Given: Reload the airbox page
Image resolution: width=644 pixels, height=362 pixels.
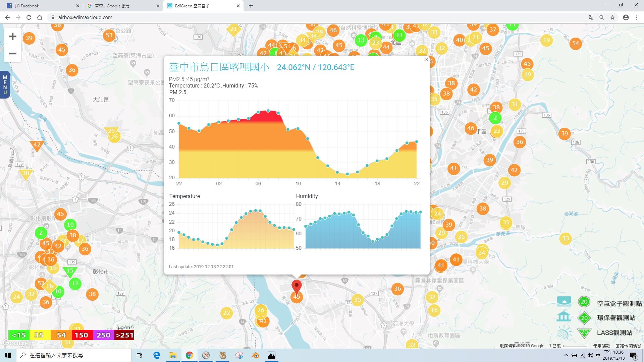Looking at the screenshot, I should pyautogui.click(x=29, y=17).
